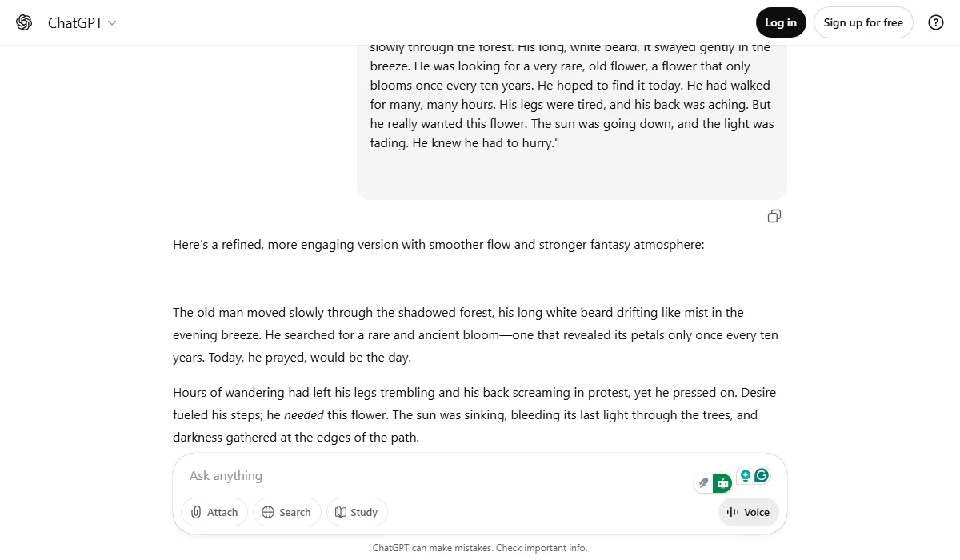Image resolution: width=960 pixels, height=560 pixels.
Task: Open the help question mark icon
Action: tap(936, 22)
